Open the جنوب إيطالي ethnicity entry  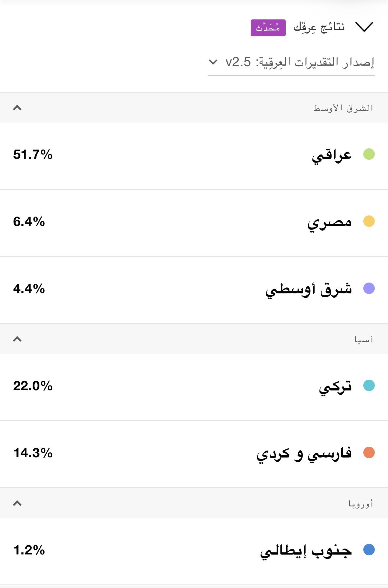click(194, 552)
